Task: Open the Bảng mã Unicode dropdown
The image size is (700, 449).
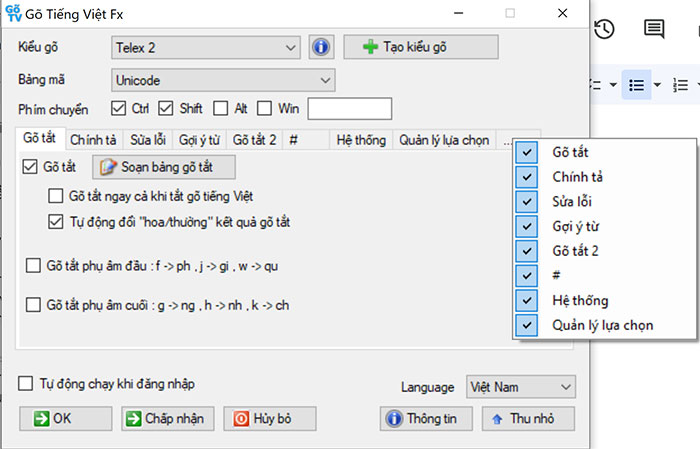Action: click(x=223, y=80)
